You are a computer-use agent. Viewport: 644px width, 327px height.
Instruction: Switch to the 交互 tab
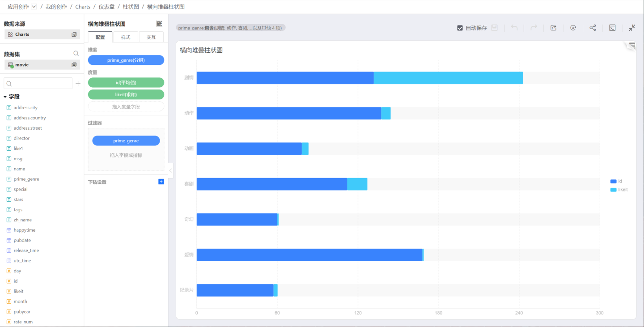[151, 37]
